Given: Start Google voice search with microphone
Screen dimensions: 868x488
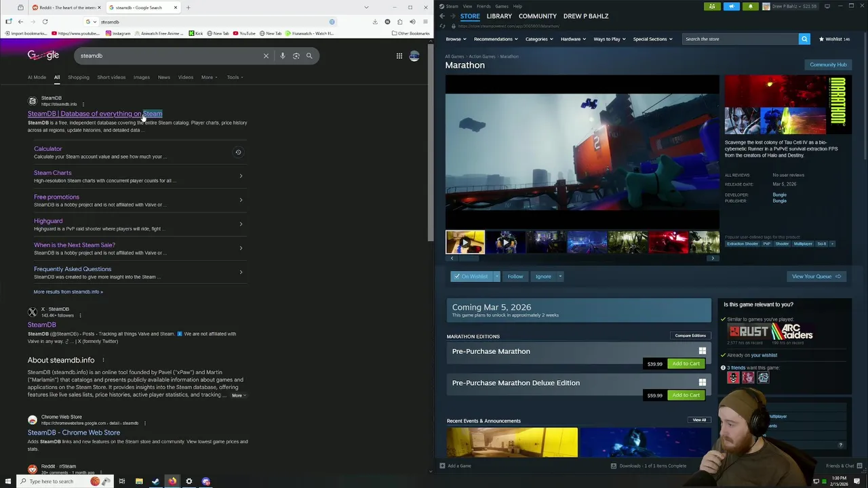Looking at the screenshot, I should coord(283,56).
